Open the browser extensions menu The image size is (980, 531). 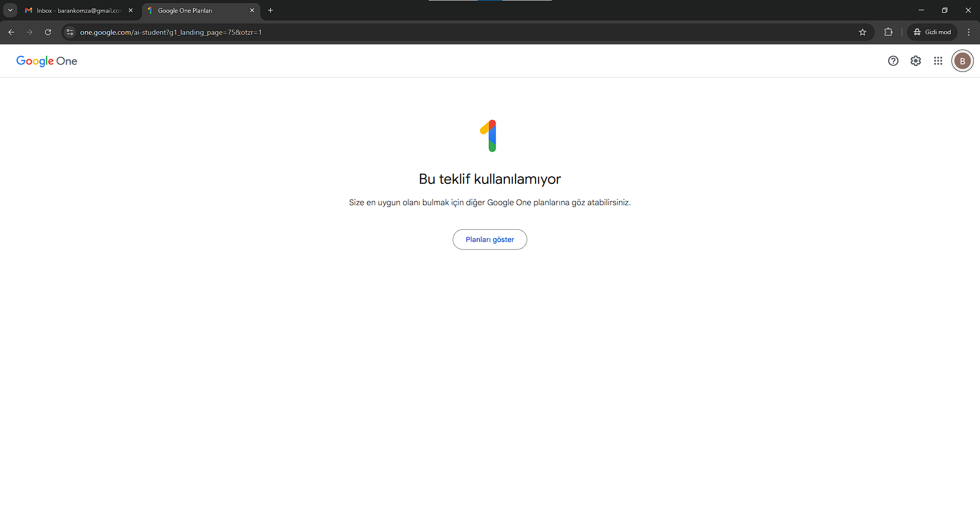[889, 32]
